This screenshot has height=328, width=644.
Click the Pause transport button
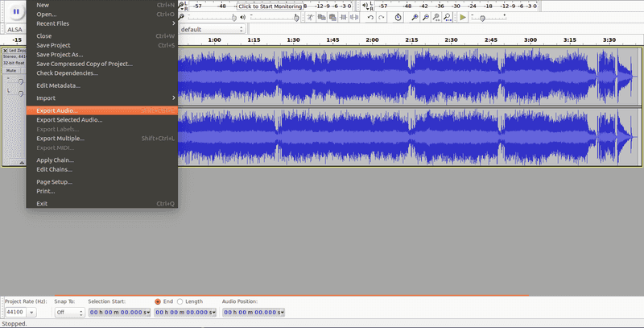[x=15, y=12]
